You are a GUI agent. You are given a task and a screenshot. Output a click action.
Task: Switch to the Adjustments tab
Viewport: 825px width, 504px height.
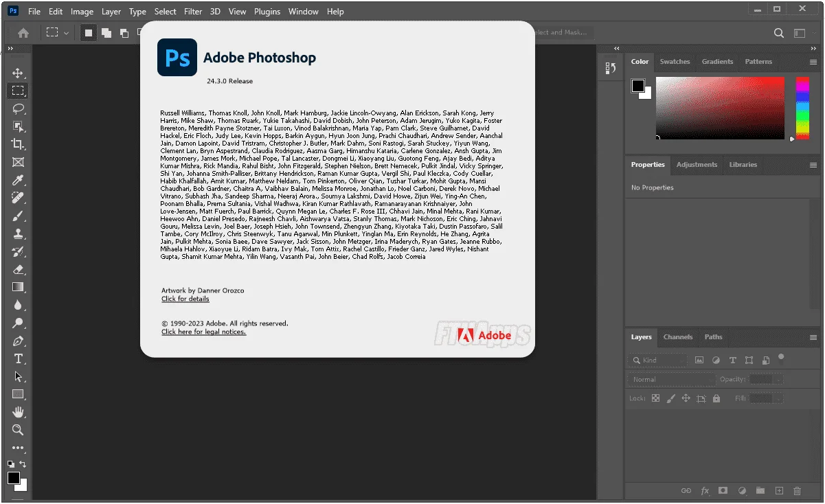pyautogui.click(x=697, y=165)
